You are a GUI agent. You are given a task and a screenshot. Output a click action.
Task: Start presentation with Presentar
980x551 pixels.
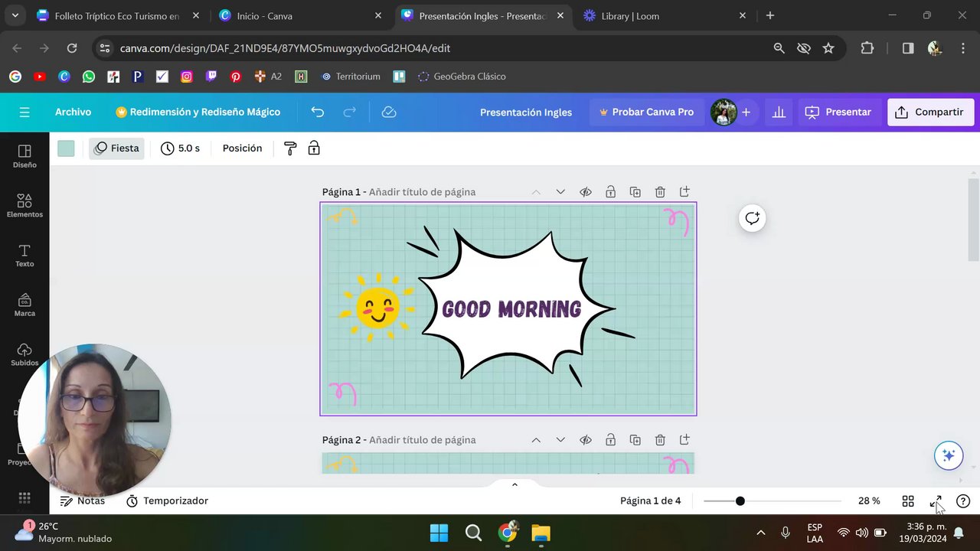(838, 112)
